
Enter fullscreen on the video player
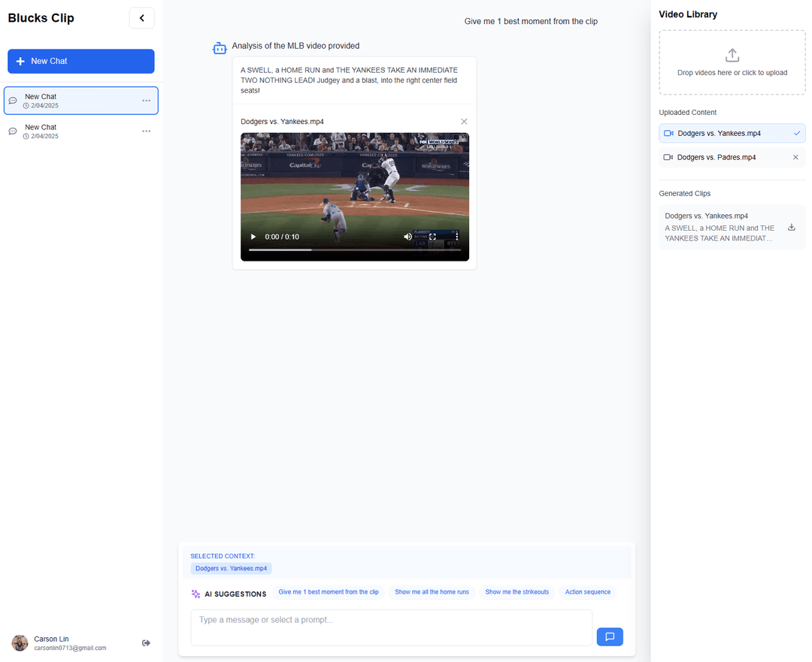point(432,237)
